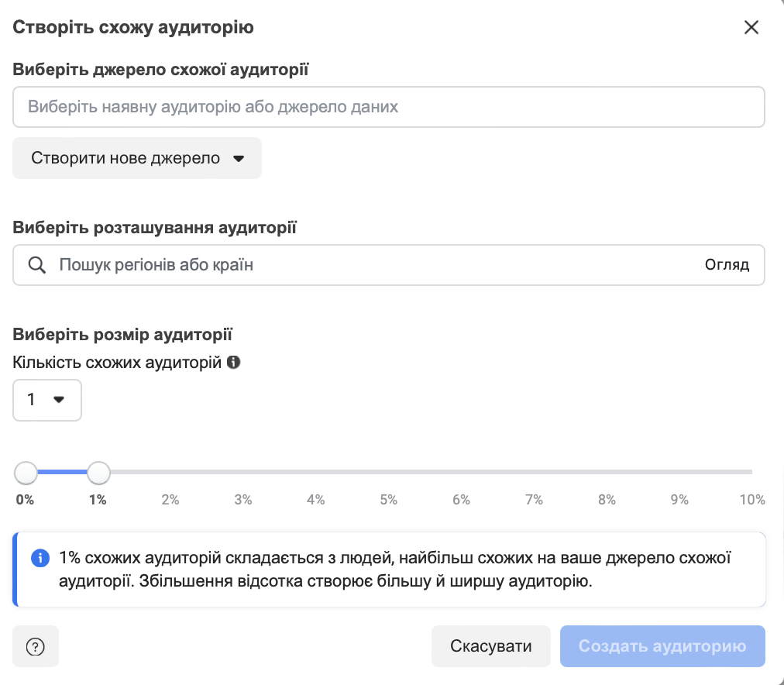Image resolution: width=784 pixels, height=685 pixels.
Task: Click the slider handle at 1%
Action: click(x=98, y=473)
